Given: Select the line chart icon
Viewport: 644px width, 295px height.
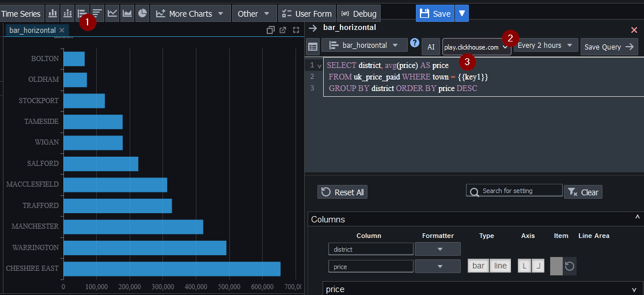Looking at the screenshot, I should pyautogui.click(x=112, y=14).
